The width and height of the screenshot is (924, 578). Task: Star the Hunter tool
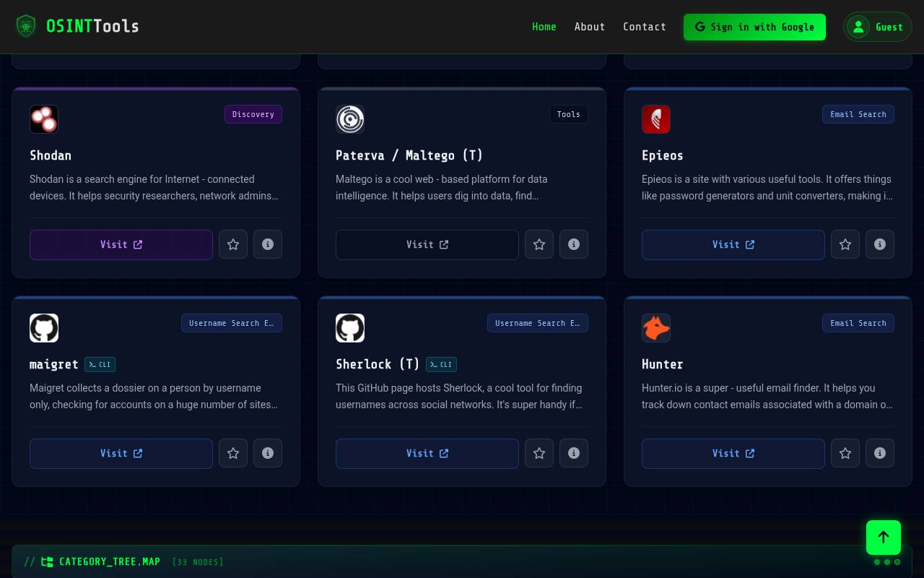click(845, 453)
